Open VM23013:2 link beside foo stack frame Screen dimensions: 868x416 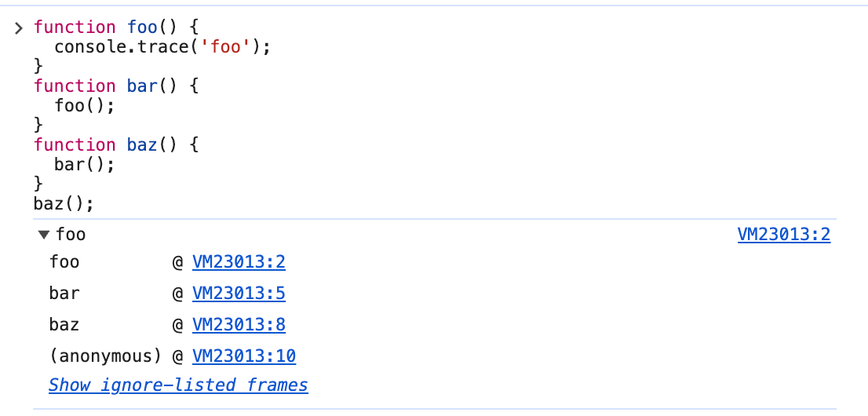[239, 262]
